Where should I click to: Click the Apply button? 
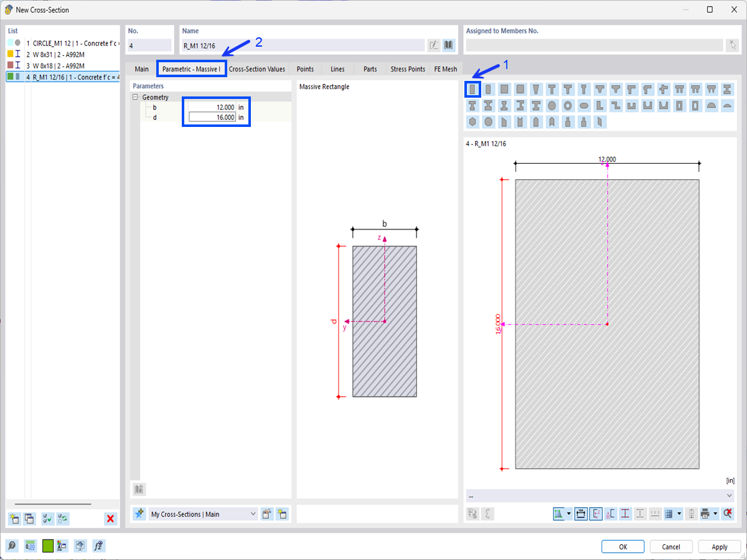click(719, 546)
